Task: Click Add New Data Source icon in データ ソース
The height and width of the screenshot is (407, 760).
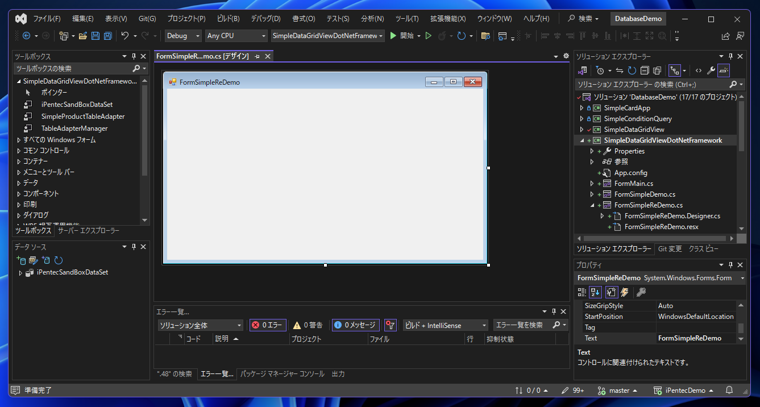Action: (21, 260)
